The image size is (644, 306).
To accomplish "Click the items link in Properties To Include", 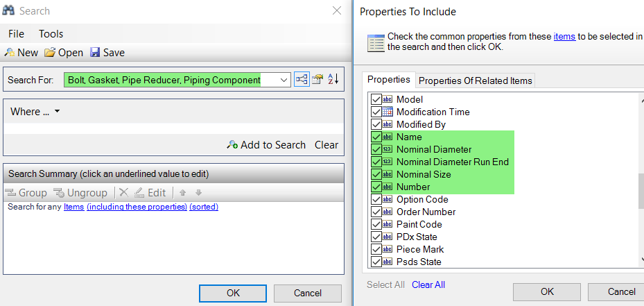I will (564, 36).
